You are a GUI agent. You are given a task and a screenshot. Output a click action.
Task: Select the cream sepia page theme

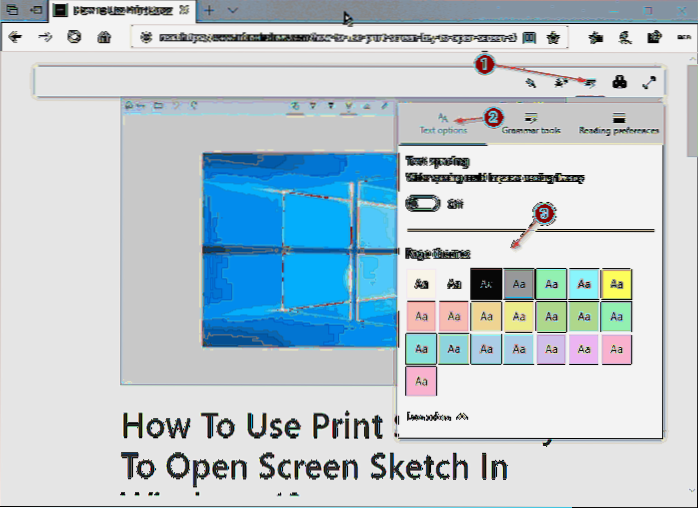point(421,284)
